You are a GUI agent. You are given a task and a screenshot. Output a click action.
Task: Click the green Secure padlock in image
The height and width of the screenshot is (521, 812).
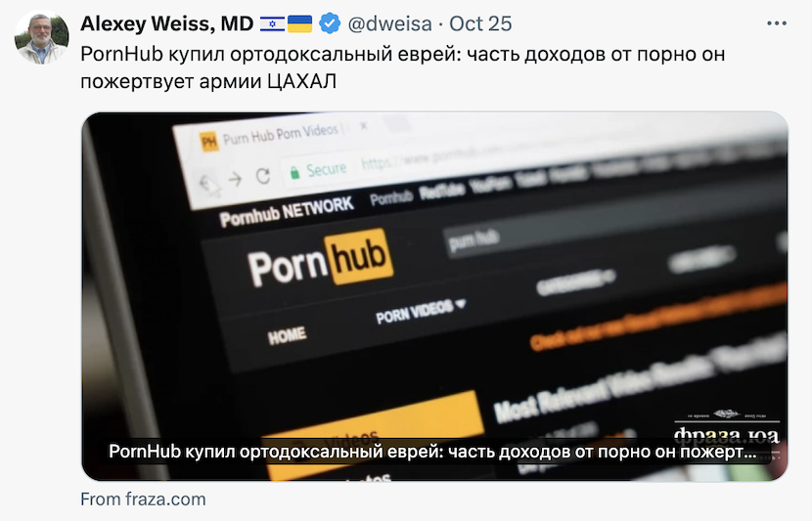click(294, 172)
